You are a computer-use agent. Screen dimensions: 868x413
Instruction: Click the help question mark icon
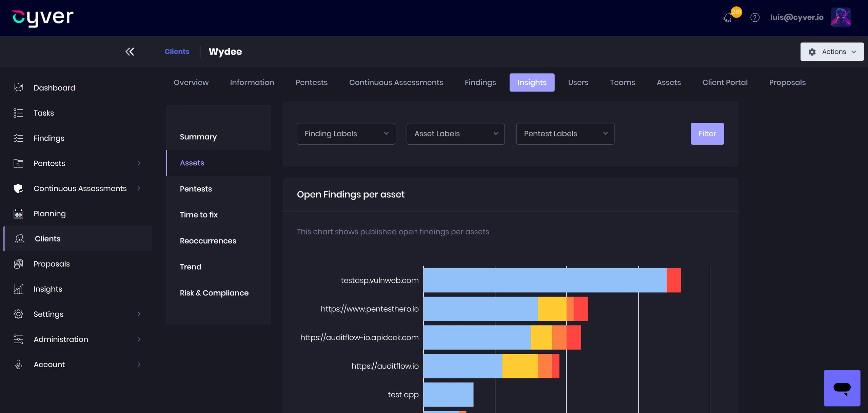click(755, 17)
